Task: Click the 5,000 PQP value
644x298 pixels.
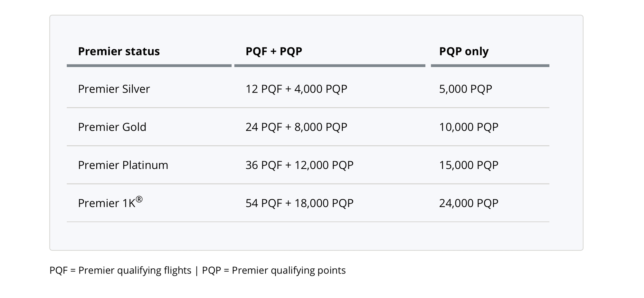Action: tap(466, 89)
